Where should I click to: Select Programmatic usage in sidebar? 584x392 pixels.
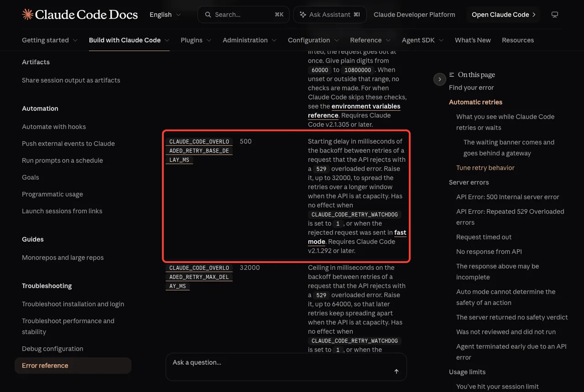[52, 194]
